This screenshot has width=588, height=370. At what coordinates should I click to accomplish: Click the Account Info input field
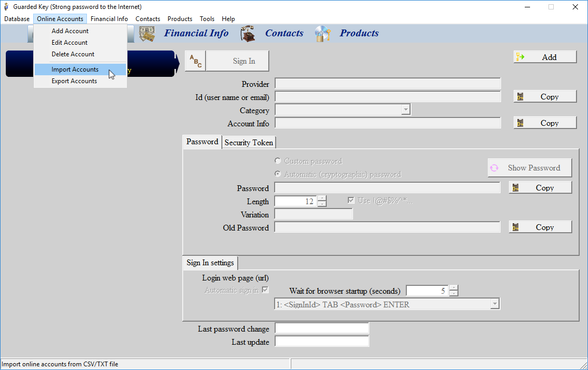[388, 123]
